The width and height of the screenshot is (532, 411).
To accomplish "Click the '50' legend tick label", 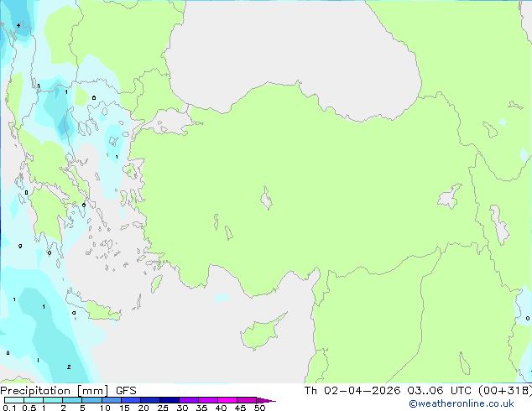I will [x=259, y=408].
